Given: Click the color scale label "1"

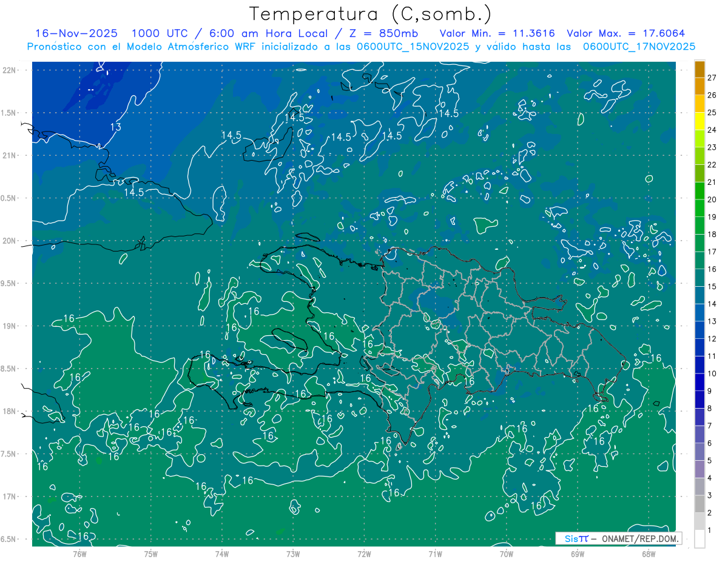Looking at the screenshot, I should [710, 530].
